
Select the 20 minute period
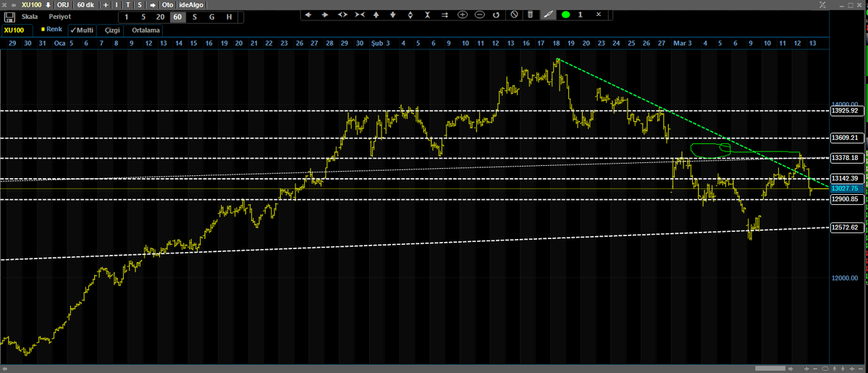pyautogui.click(x=160, y=17)
